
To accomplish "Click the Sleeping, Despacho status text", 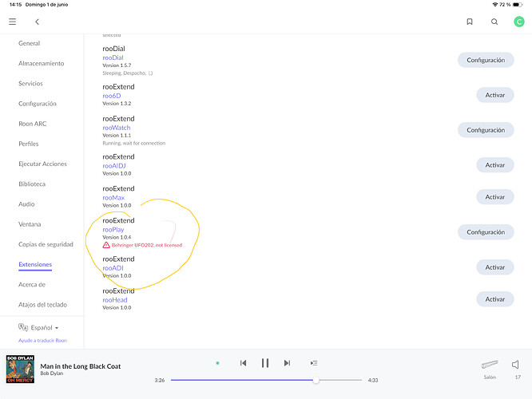I will [128, 73].
